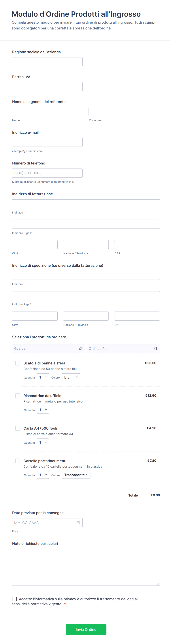
Task: Open the calendar icon for delivery date
Action: [x=78, y=523]
